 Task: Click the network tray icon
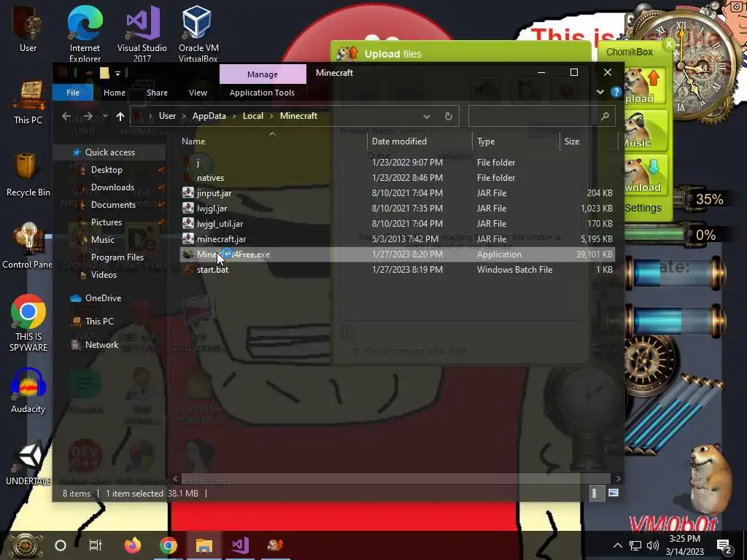(x=635, y=545)
